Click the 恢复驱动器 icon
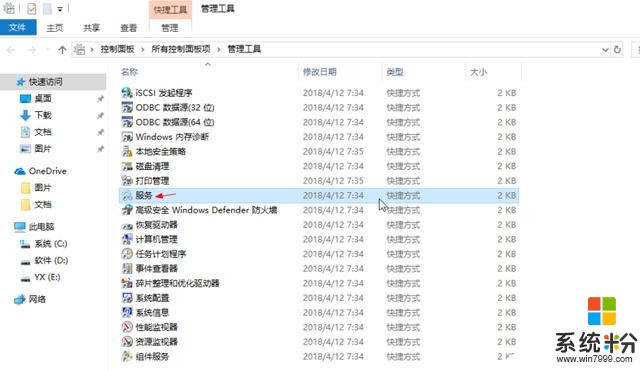The image size is (640, 370). pyautogui.click(x=127, y=225)
